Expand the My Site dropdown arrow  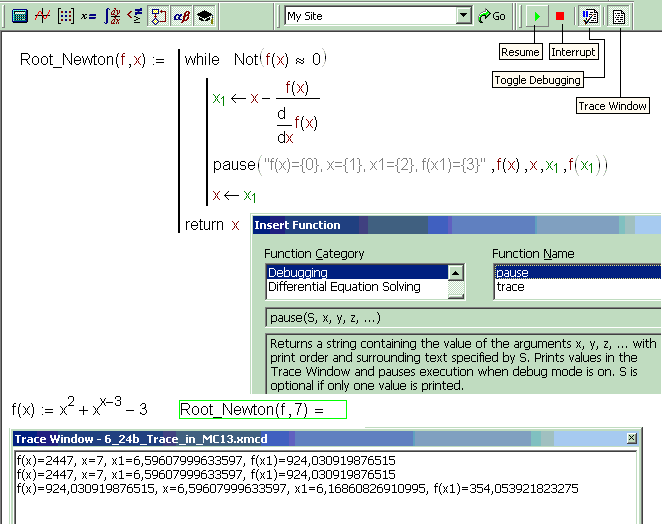click(x=464, y=16)
